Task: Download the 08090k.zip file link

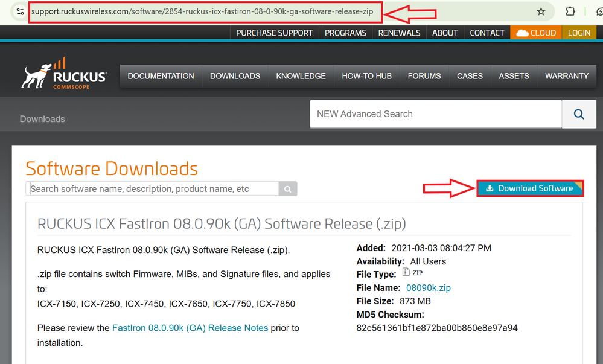Action: pyautogui.click(x=428, y=288)
